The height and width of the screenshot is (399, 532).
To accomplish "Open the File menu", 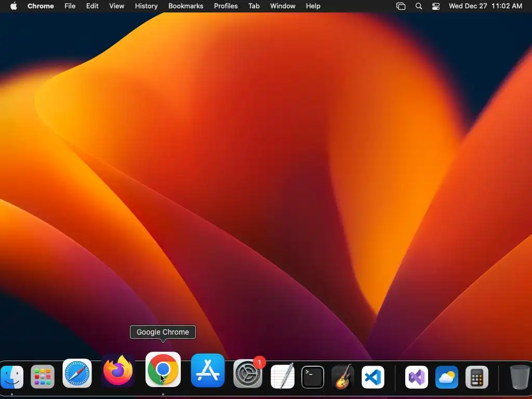I will pos(70,6).
